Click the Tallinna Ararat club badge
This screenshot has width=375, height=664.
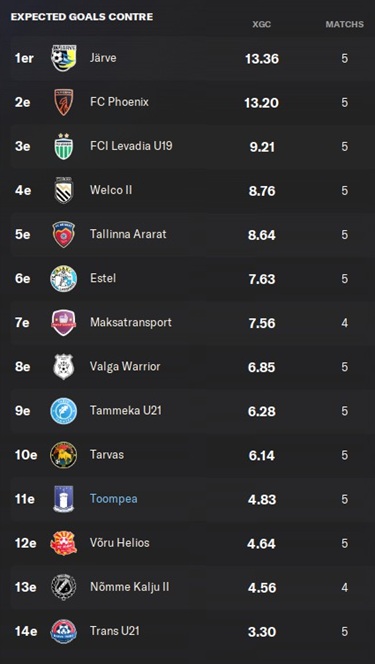[63, 235]
